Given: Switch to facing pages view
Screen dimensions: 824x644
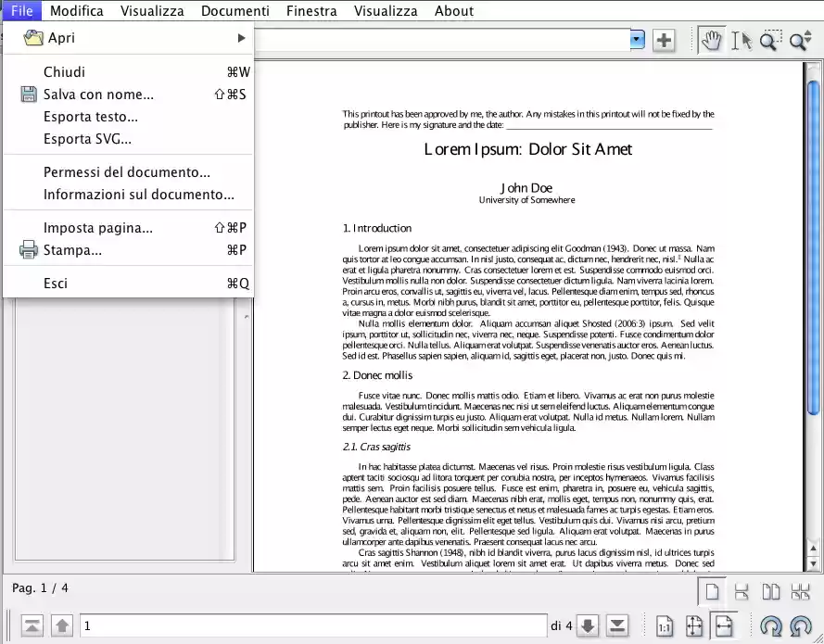Looking at the screenshot, I should click(769, 590).
